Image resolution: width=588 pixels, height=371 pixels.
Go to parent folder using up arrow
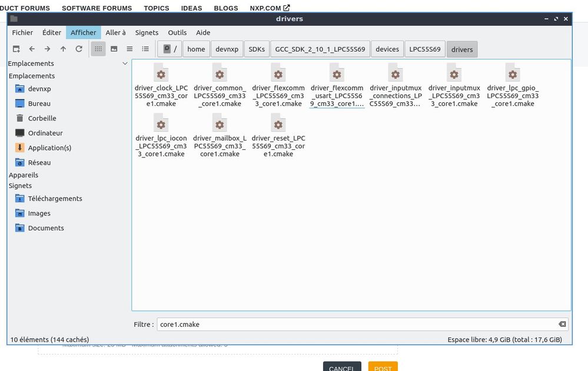pos(63,49)
